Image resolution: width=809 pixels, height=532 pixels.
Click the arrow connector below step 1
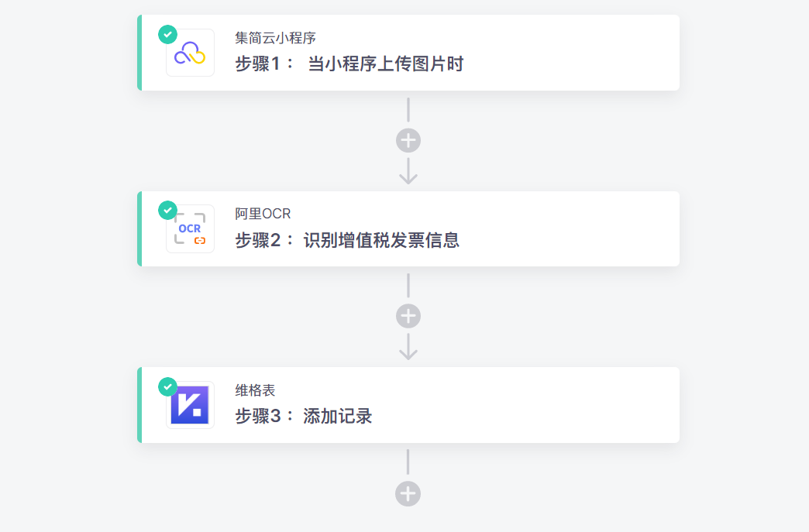pyautogui.click(x=408, y=171)
